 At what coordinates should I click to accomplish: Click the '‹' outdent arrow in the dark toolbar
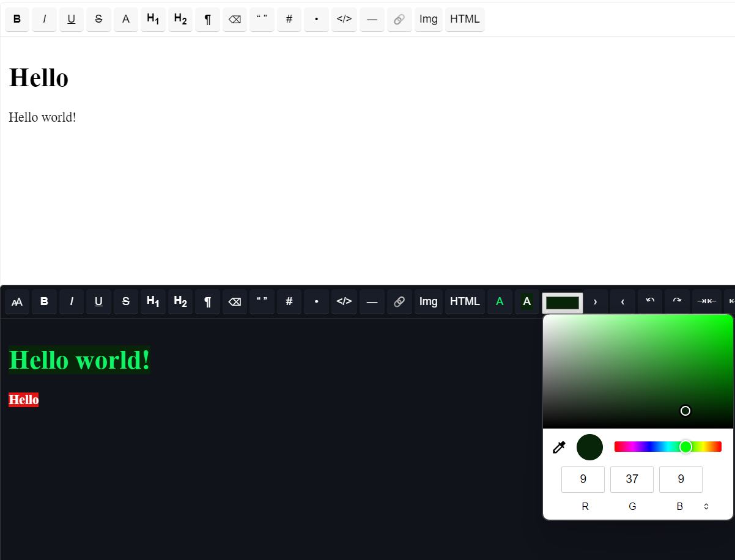pos(622,302)
